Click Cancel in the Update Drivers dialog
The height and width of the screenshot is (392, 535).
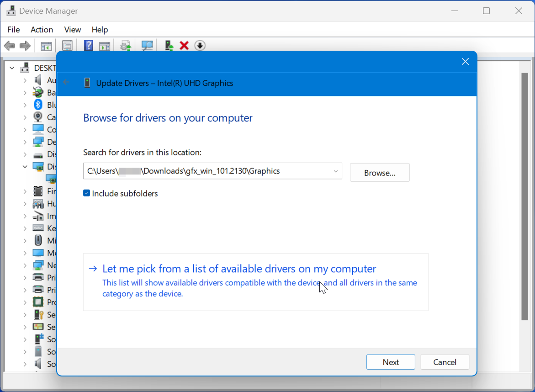pos(445,362)
